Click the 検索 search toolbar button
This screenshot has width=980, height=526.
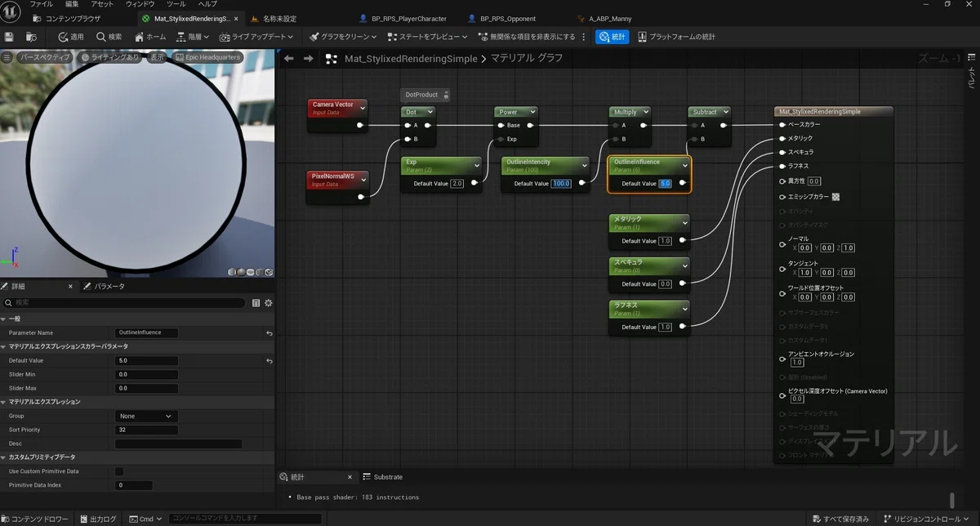109,37
